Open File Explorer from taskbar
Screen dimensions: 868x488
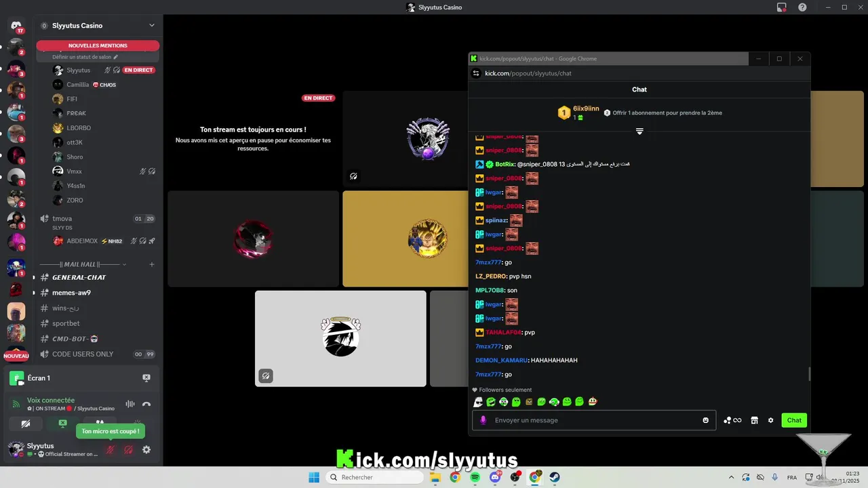point(435,477)
